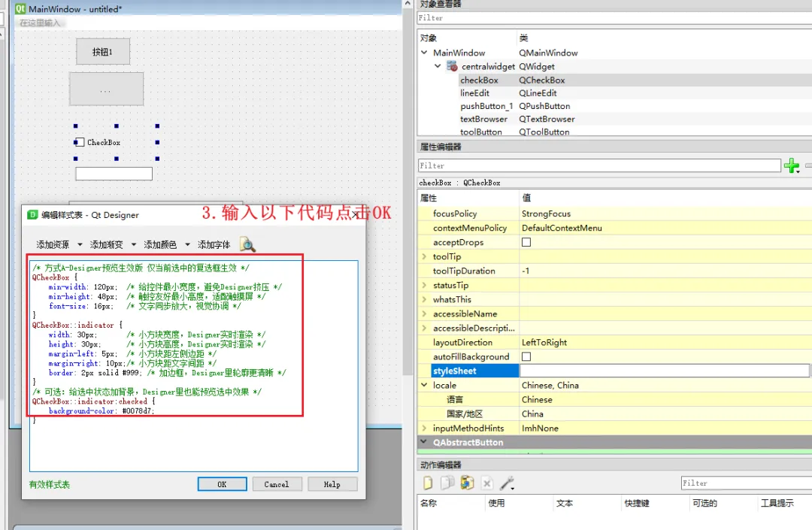
Task: Expand the statusTip property
Action: (425, 285)
